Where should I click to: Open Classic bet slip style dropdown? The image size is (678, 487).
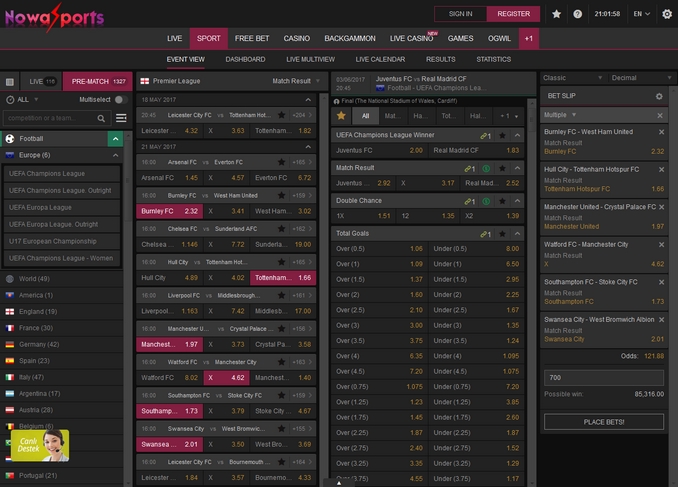point(572,78)
